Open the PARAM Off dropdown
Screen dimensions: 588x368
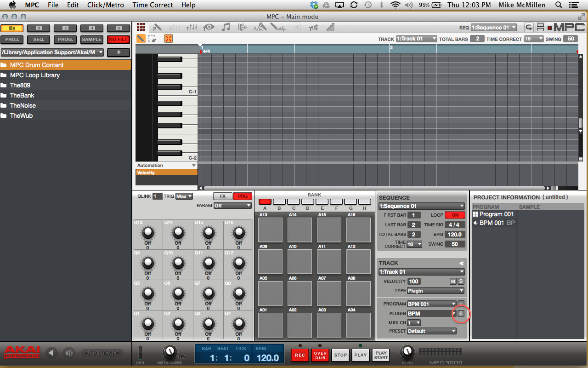click(x=232, y=206)
